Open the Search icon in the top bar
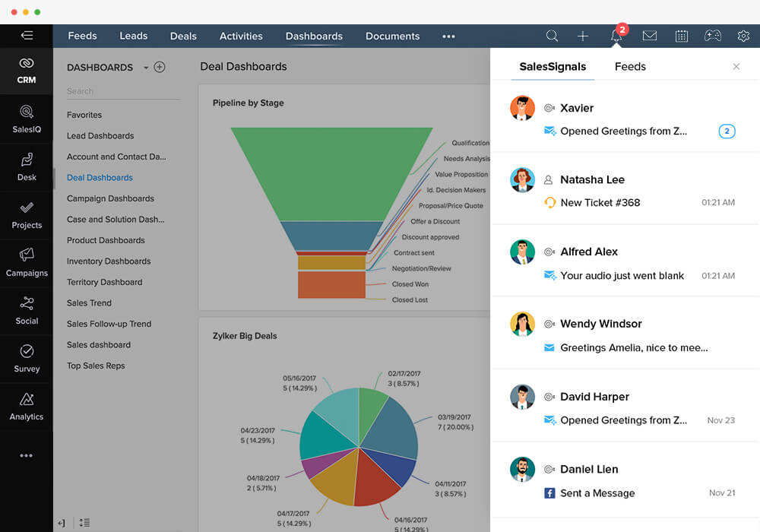 point(552,36)
